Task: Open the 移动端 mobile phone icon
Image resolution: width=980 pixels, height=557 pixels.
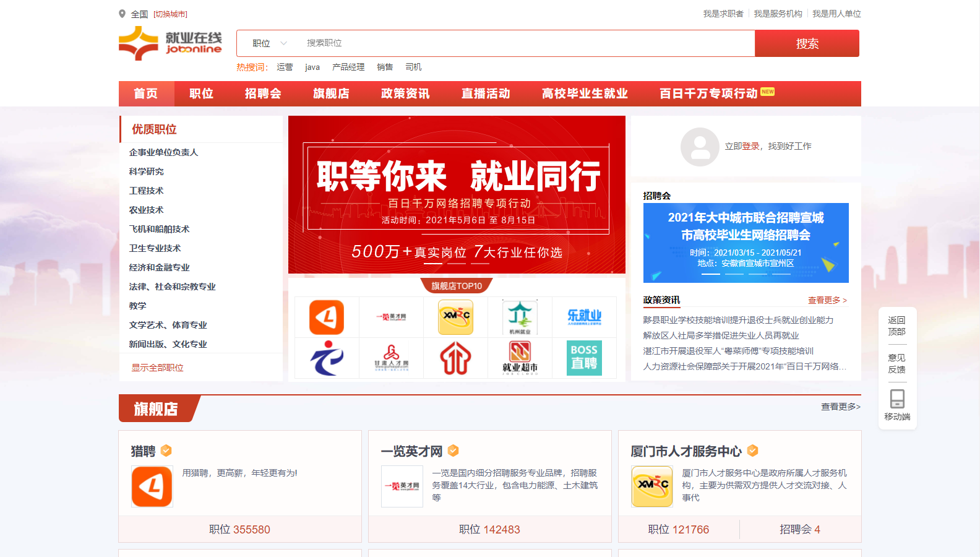Action: coord(897,399)
